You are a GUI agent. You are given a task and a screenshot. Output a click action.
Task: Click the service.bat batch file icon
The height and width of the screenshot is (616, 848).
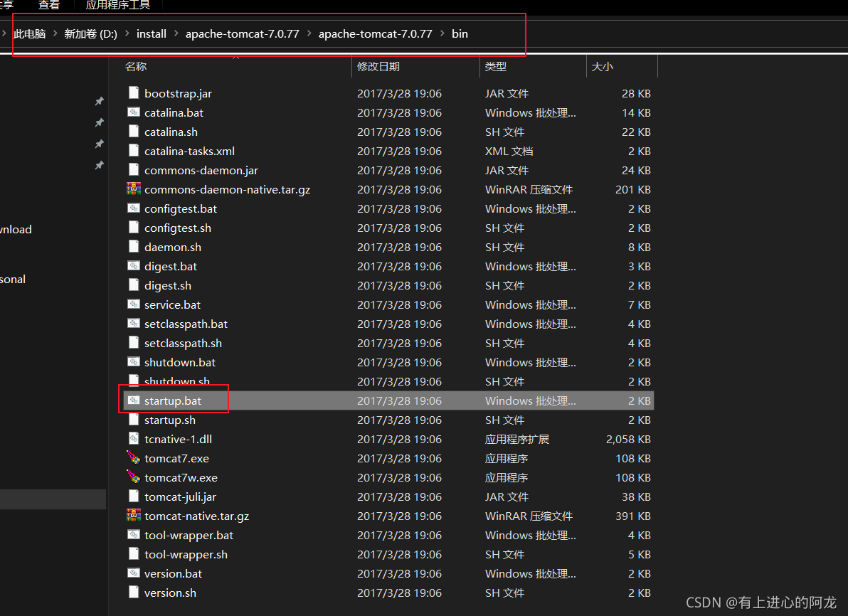(x=134, y=304)
